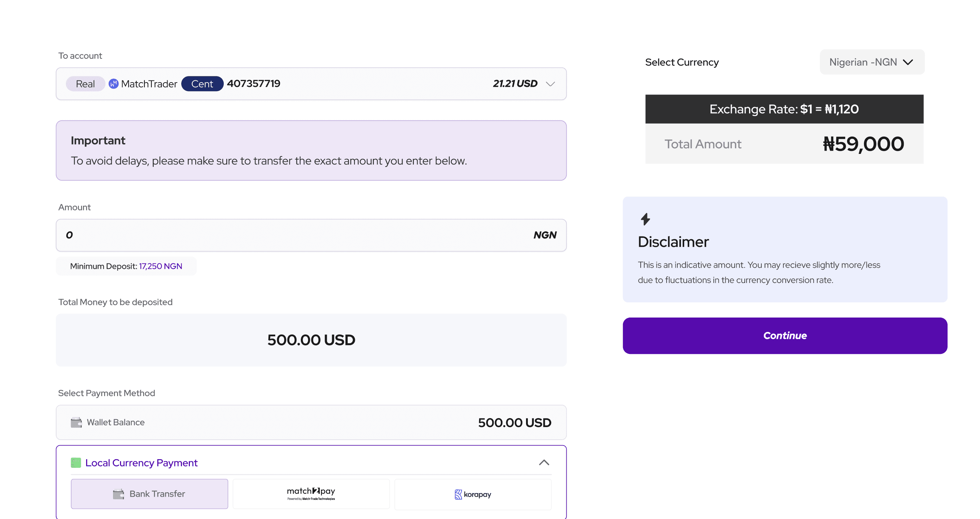Click the wallet icon beside Wallet Balance

[76, 422]
